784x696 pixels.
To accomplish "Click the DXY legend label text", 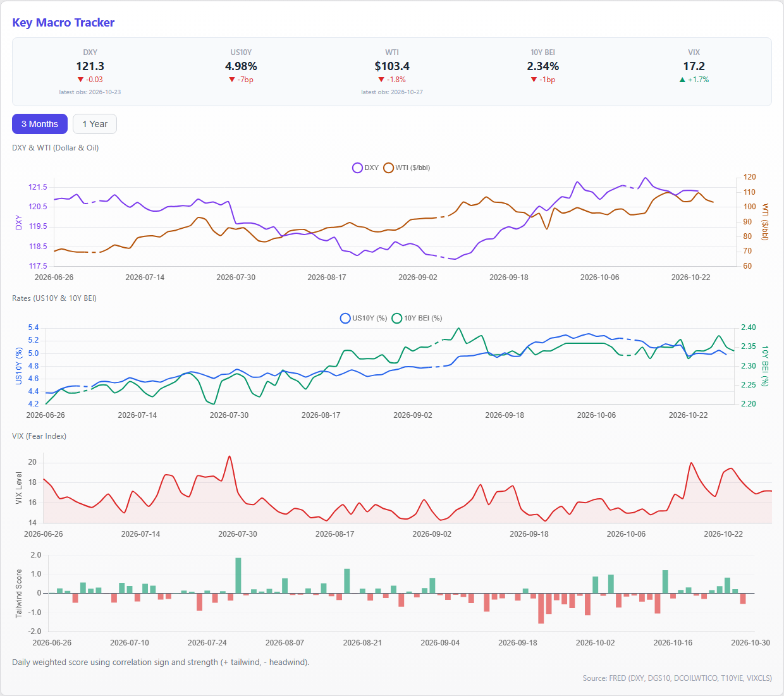I will click(371, 168).
